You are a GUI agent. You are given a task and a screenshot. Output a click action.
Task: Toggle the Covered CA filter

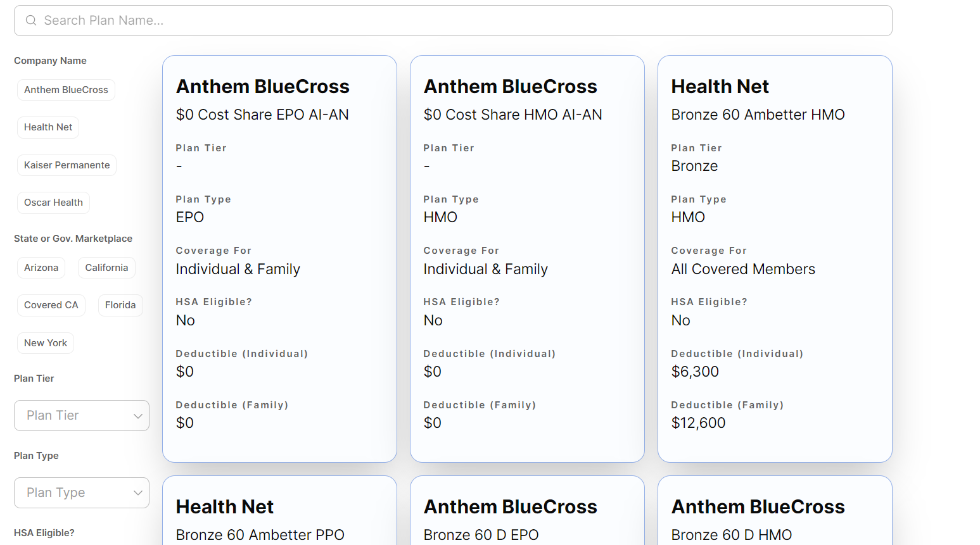click(51, 305)
